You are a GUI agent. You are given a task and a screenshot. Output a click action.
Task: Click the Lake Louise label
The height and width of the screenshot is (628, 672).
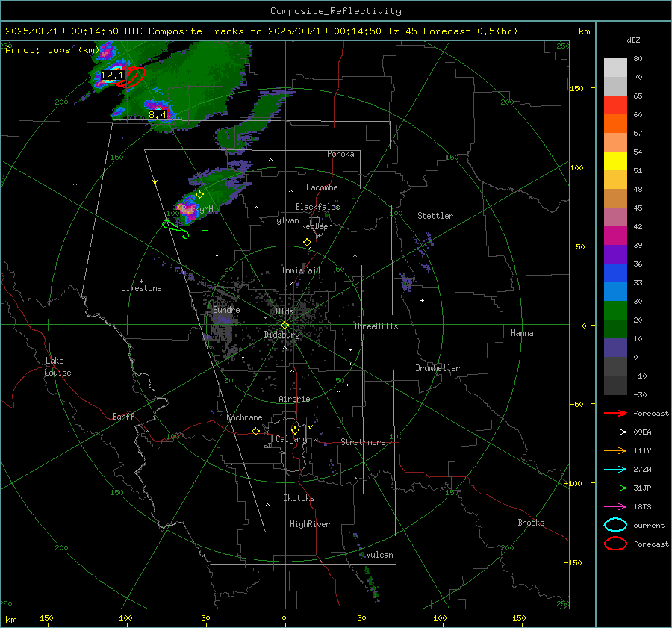point(57,367)
